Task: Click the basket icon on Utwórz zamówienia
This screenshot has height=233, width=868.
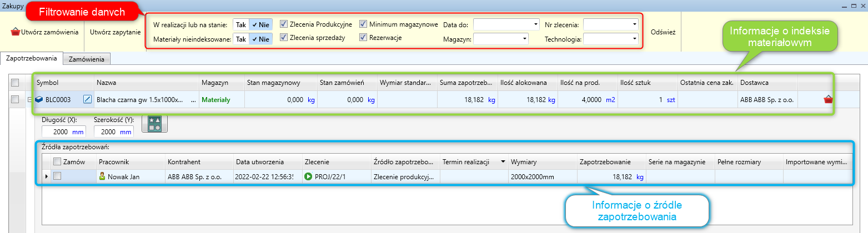Action: click(x=16, y=32)
